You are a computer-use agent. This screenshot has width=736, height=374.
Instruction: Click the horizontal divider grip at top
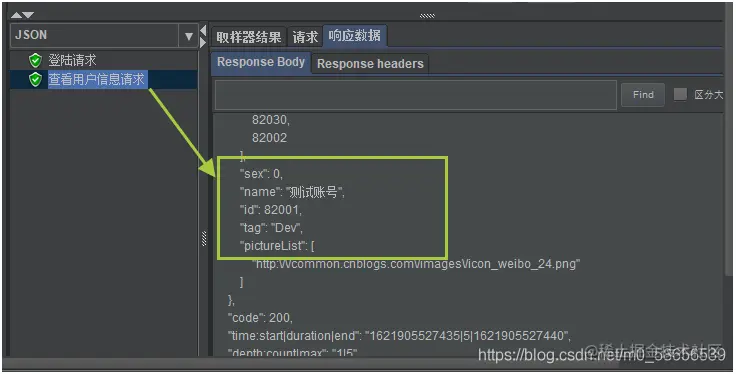pyautogui.click(x=427, y=16)
